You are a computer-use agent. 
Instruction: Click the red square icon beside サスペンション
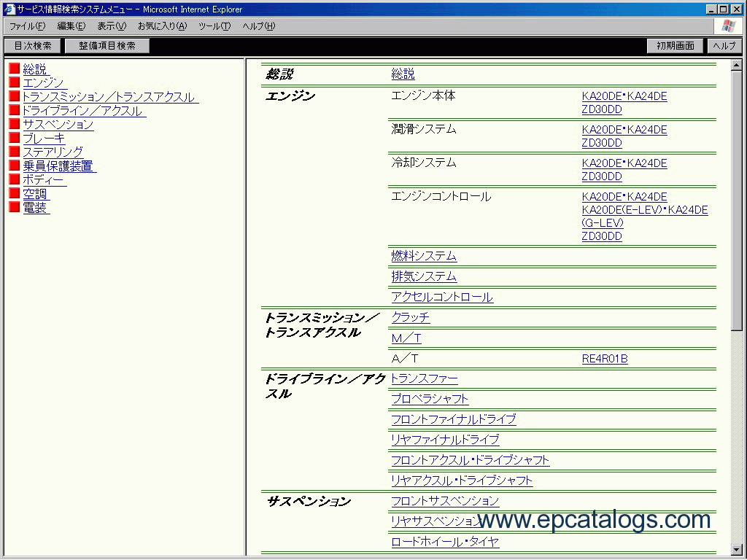coord(14,124)
